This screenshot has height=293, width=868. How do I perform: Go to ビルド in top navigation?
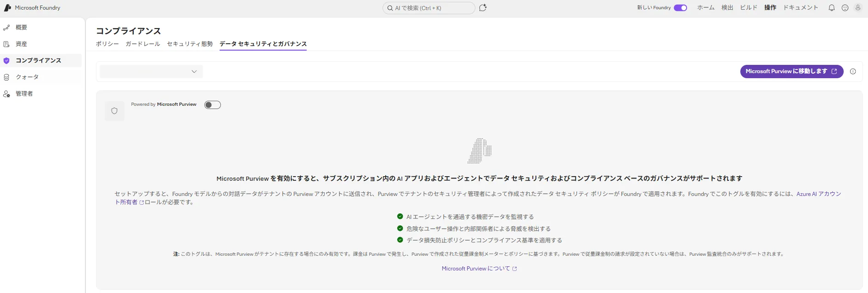coord(749,8)
